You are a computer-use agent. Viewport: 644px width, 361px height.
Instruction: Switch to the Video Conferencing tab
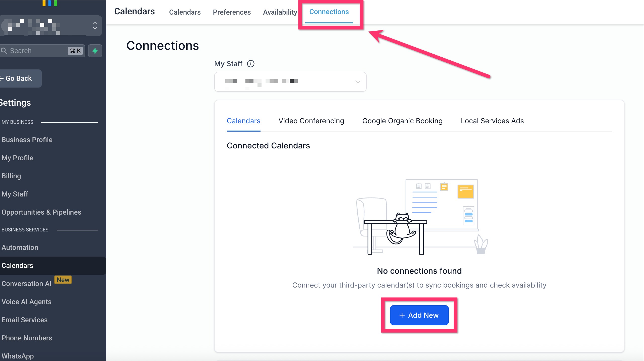click(311, 121)
